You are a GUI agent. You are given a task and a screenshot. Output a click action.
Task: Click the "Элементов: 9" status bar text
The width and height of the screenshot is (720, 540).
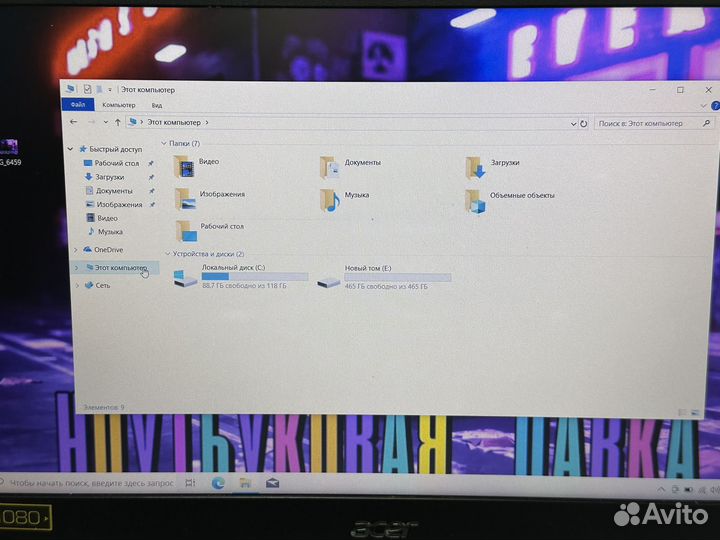[103, 407]
